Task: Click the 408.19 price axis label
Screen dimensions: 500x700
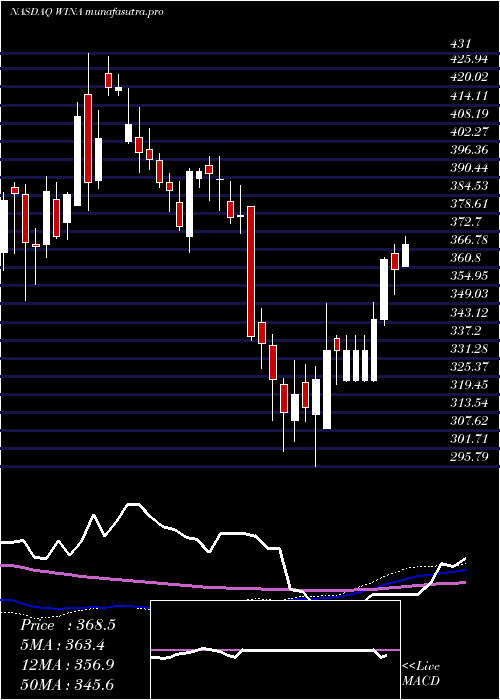Action: click(x=469, y=113)
